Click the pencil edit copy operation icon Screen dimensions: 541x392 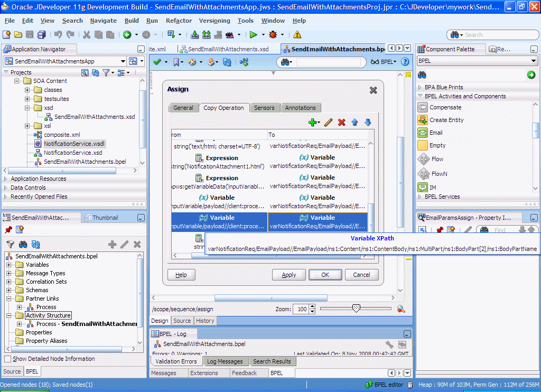tap(328, 123)
